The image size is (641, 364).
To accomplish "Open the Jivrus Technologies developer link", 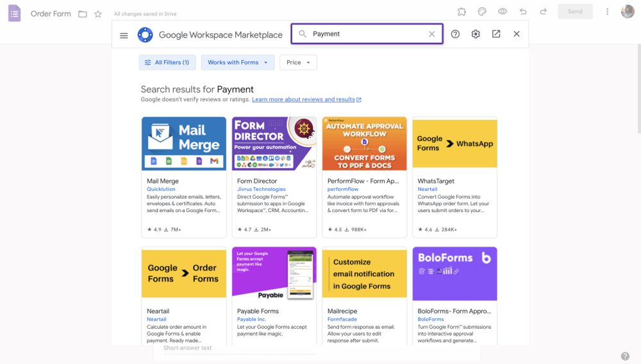I will 262,189.
